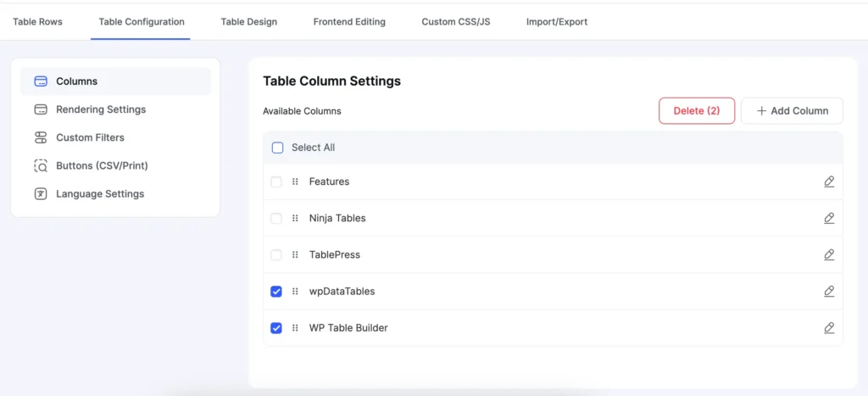The height and width of the screenshot is (396, 868).
Task: Click the WP Table Builder column name
Action: pyautogui.click(x=348, y=328)
